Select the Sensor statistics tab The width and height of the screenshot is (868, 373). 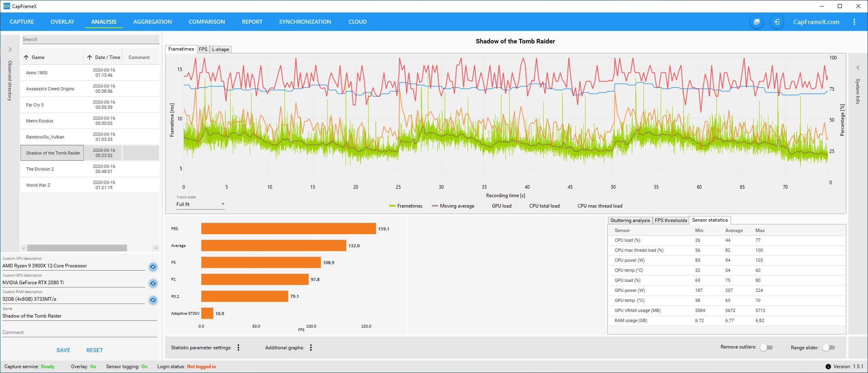[710, 220]
